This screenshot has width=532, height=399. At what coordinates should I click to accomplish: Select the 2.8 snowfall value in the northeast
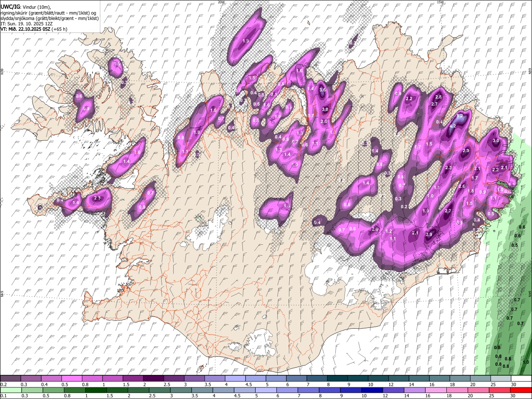pyautogui.click(x=438, y=97)
